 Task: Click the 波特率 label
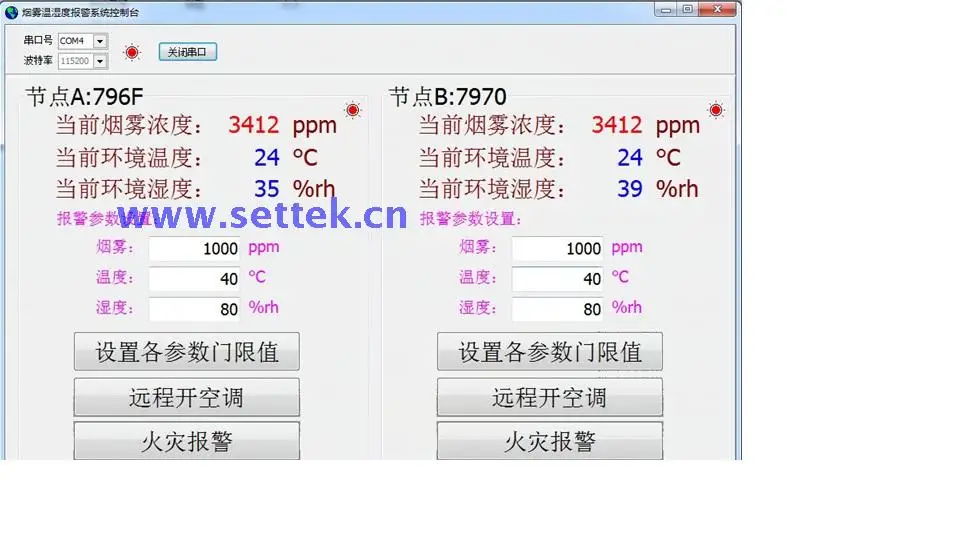[x=38, y=61]
